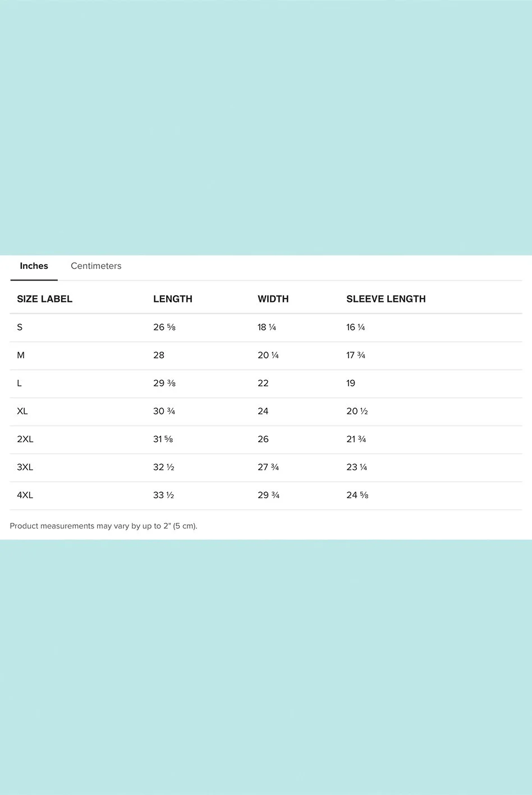The image size is (532, 795).
Task: Click the 26 ⅝ length value
Action: coord(164,327)
